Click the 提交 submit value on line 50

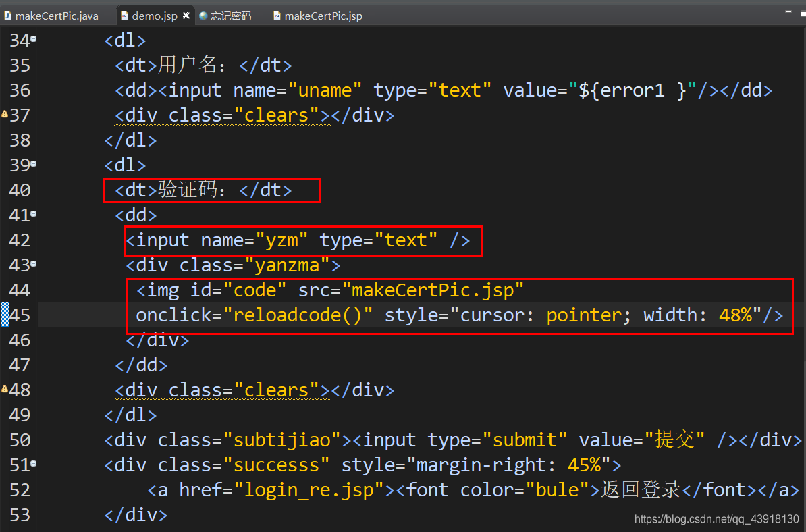(x=674, y=440)
